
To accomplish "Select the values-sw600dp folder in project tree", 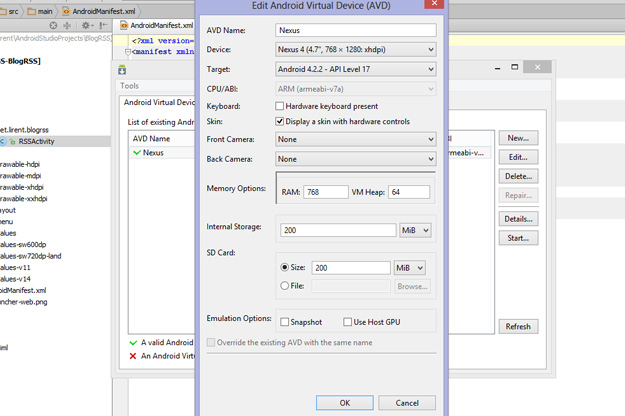I will pyautogui.click(x=23, y=244).
